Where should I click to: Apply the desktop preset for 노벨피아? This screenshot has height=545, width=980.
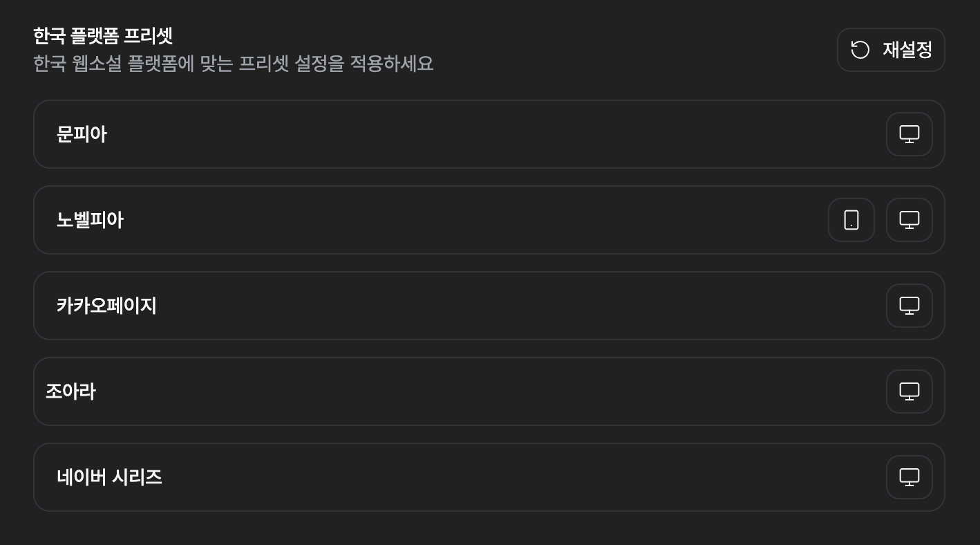click(909, 220)
